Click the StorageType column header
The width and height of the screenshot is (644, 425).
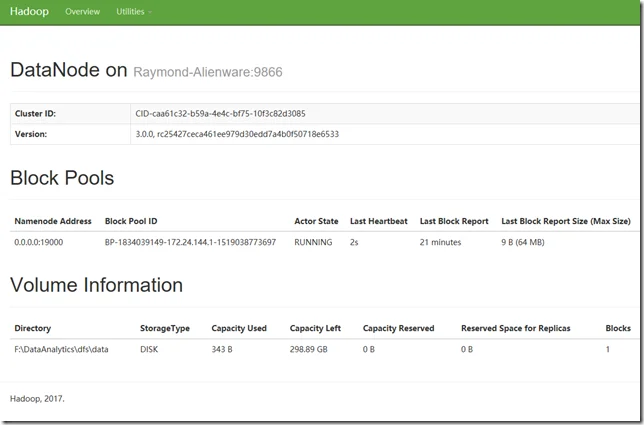click(165, 328)
